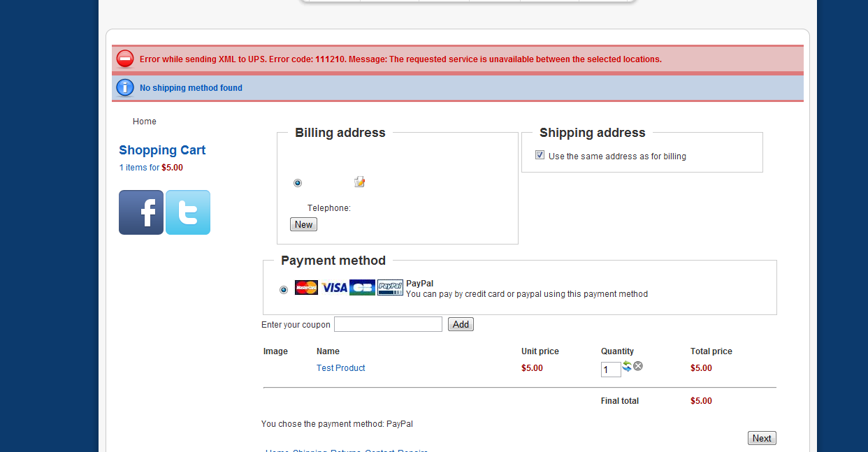Select the PayPal payment radio button
The width and height of the screenshot is (868, 452).
click(x=284, y=289)
